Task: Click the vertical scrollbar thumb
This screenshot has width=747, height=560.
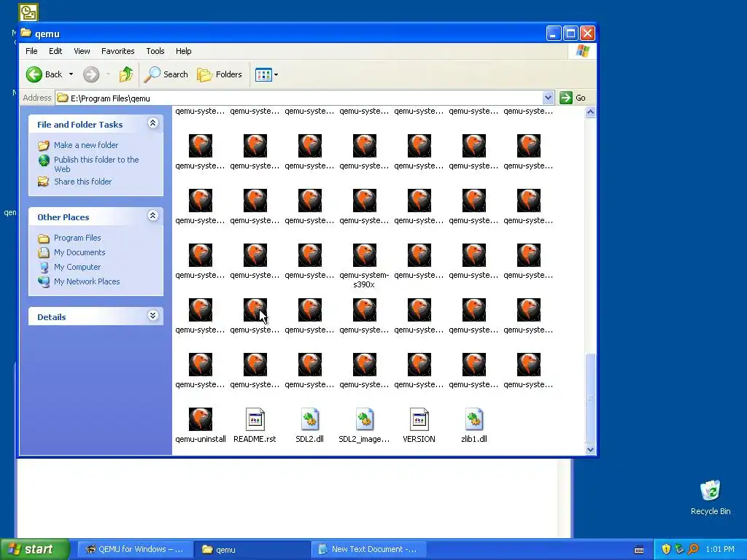Action: point(590,397)
